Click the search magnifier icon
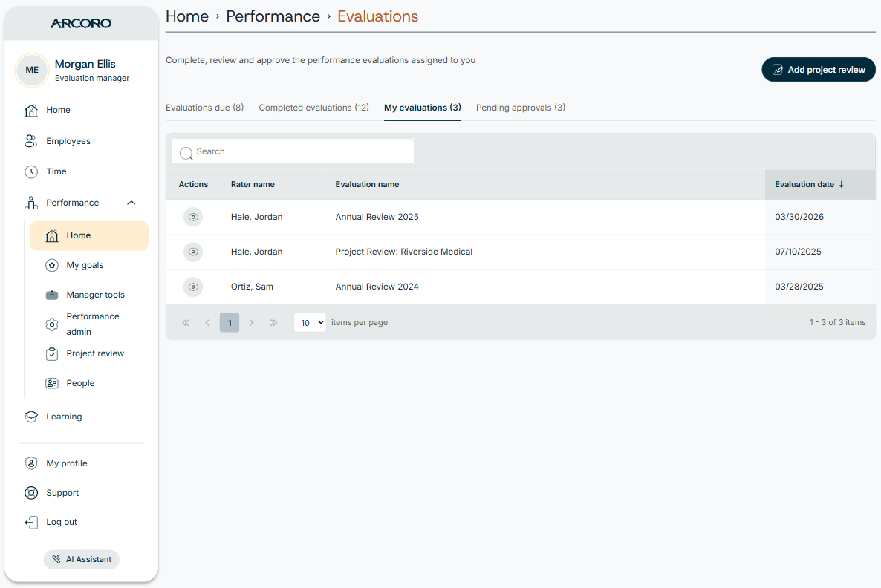 (186, 153)
